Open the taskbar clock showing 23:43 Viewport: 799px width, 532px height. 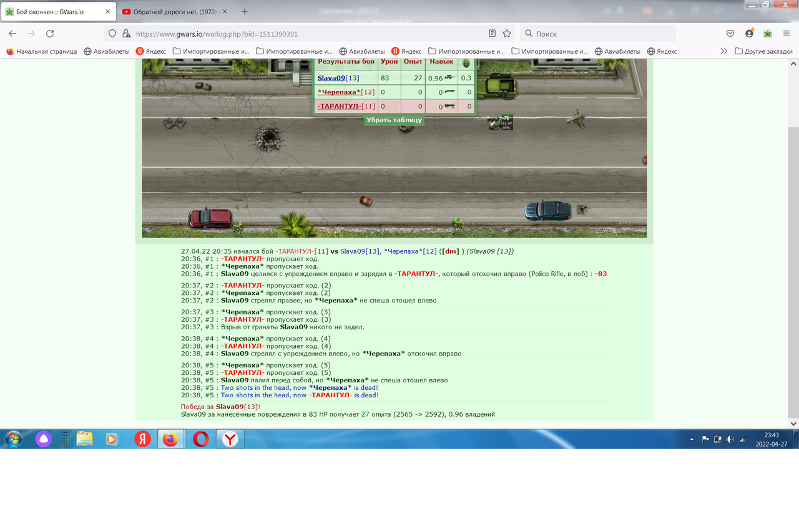tap(771, 439)
